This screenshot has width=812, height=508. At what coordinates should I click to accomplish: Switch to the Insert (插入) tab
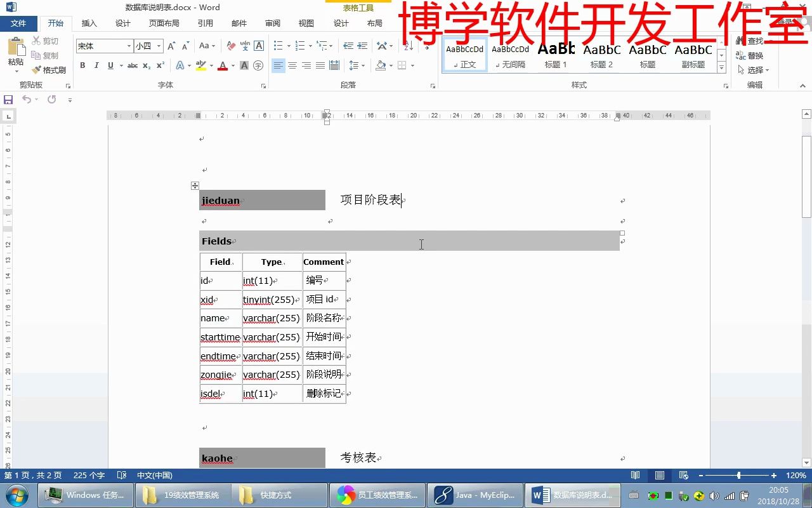pos(89,23)
